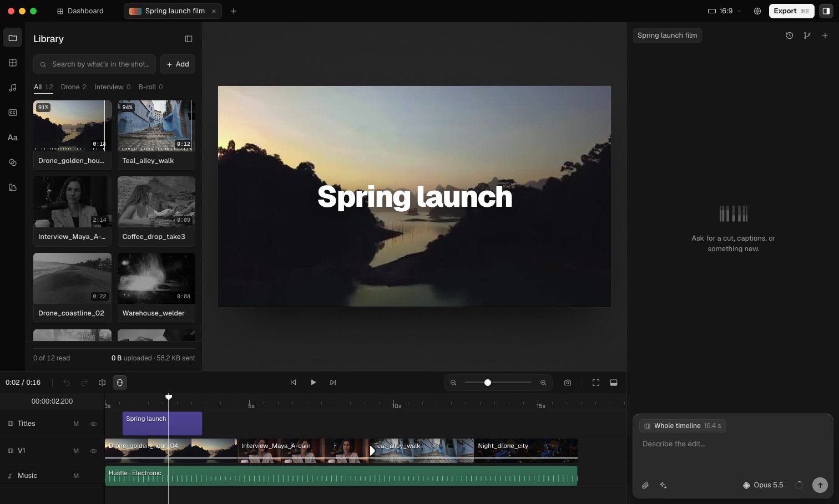Image resolution: width=839 pixels, height=504 pixels.
Task: Mute the V1 track
Action: [x=76, y=451]
